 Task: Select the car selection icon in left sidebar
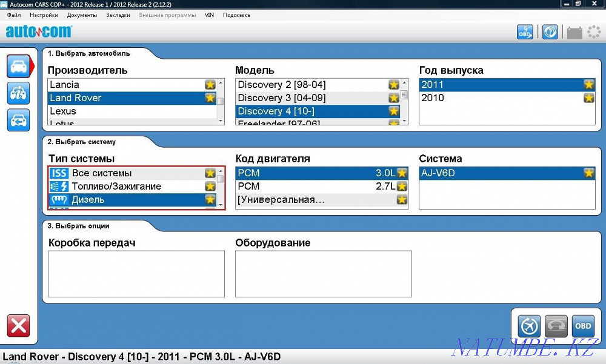point(19,66)
